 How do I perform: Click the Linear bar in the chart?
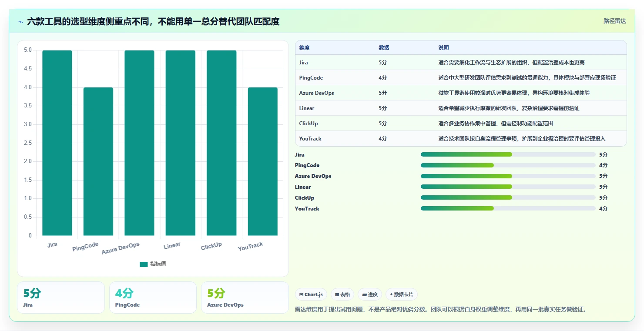pyautogui.click(x=181, y=143)
